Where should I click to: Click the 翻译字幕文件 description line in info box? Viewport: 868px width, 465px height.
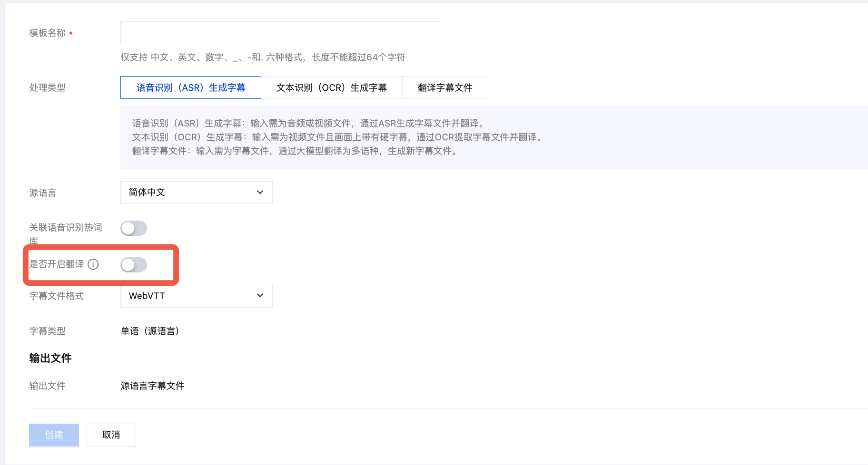(296, 151)
